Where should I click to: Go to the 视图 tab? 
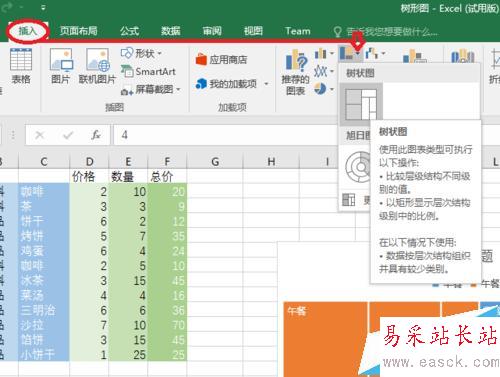(x=253, y=31)
